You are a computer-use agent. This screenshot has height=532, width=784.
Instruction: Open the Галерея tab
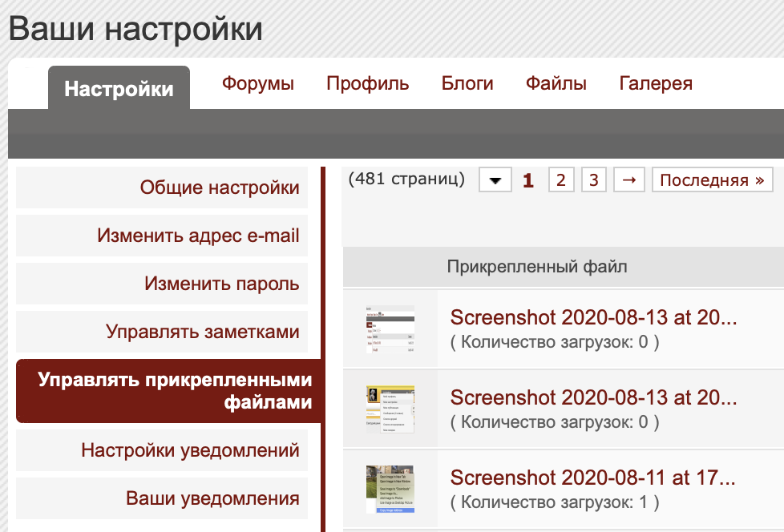tap(656, 83)
